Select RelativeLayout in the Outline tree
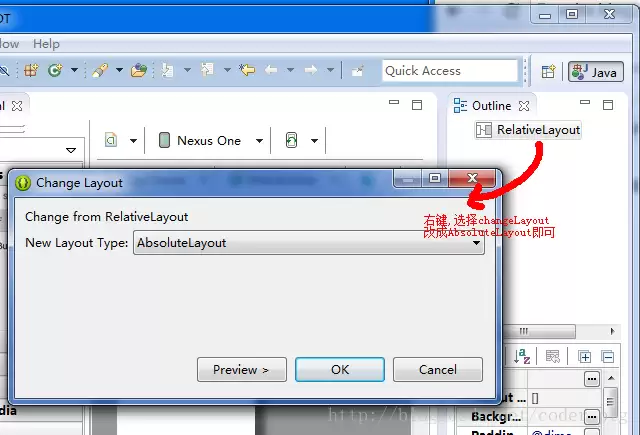640x435 pixels. click(528, 130)
